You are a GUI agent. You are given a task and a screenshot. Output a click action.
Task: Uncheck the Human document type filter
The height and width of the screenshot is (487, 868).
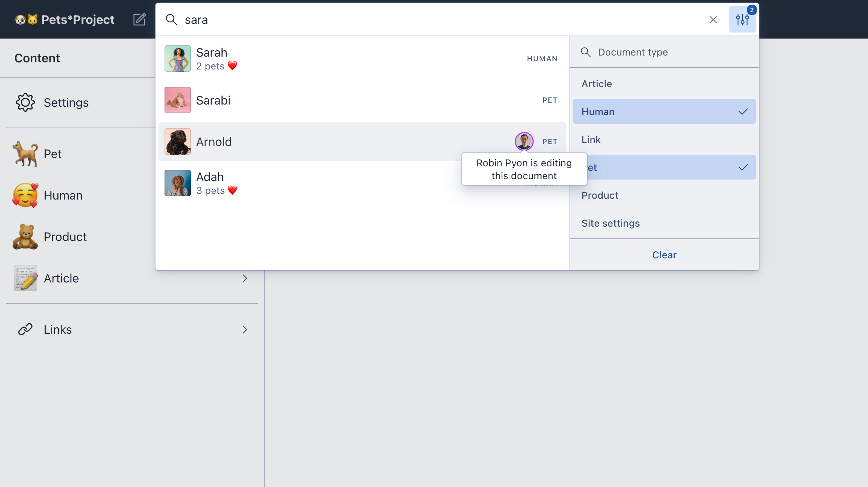click(664, 111)
